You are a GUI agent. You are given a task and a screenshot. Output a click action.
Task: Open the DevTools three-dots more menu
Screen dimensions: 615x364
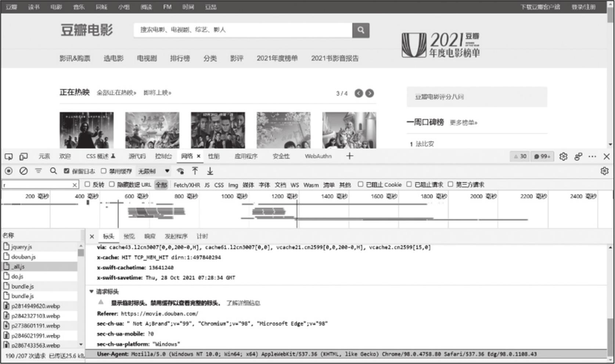coord(592,156)
